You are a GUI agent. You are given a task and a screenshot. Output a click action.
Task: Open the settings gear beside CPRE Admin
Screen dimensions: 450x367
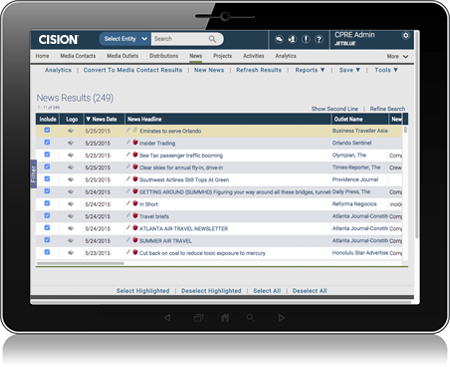406,35
